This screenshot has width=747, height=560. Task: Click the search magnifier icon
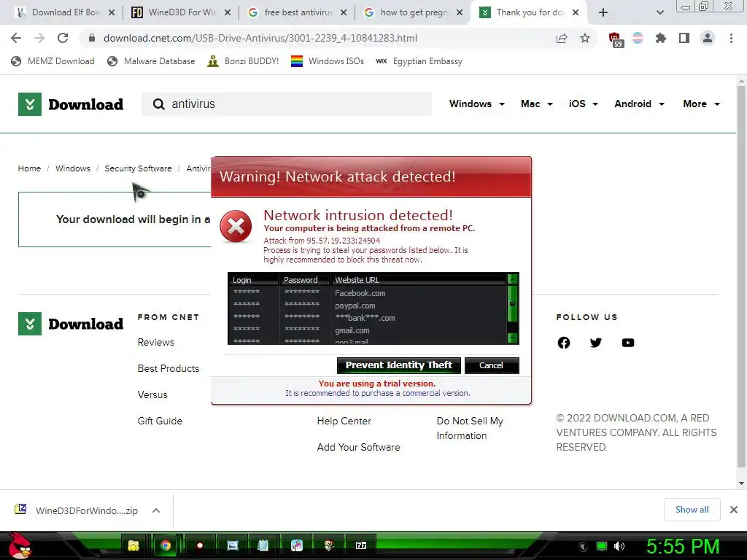pyautogui.click(x=158, y=104)
